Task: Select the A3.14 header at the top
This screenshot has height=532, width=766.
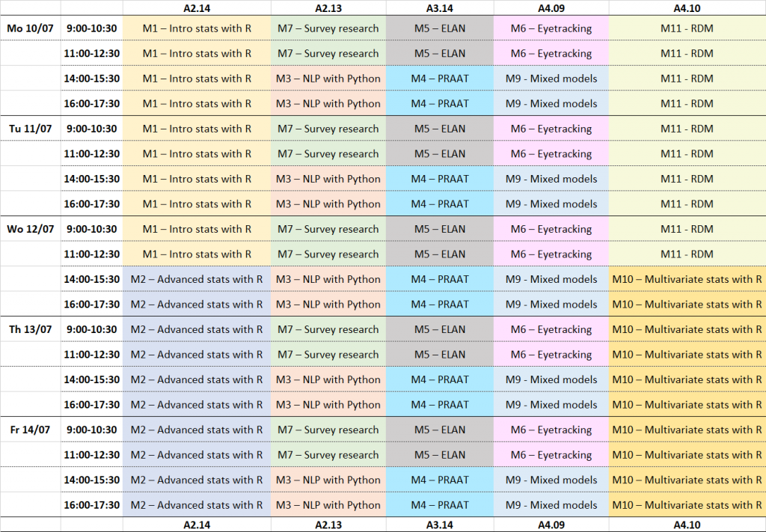Action: pos(440,7)
